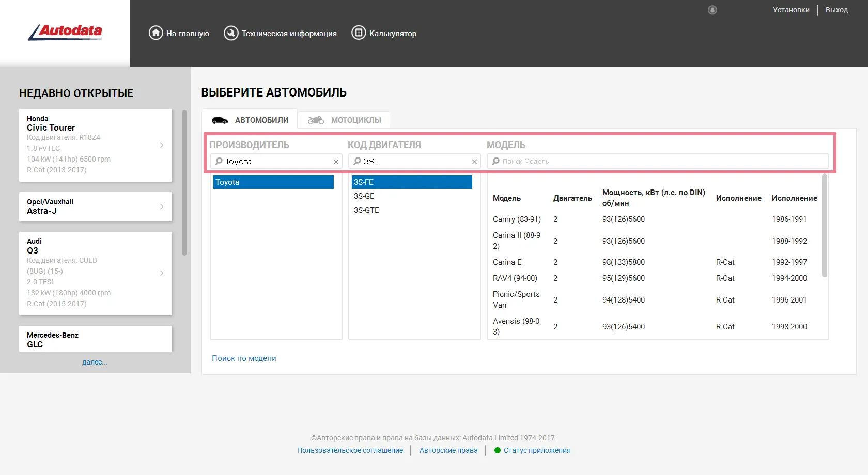Click the motorcycle icon on Мотоциклы tab
This screenshot has height=475, width=868.
pos(316,120)
